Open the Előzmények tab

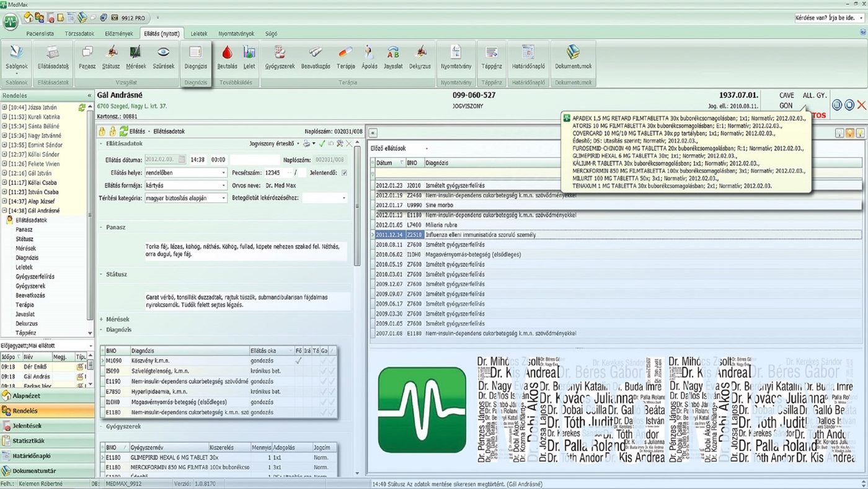[x=118, y=33]
